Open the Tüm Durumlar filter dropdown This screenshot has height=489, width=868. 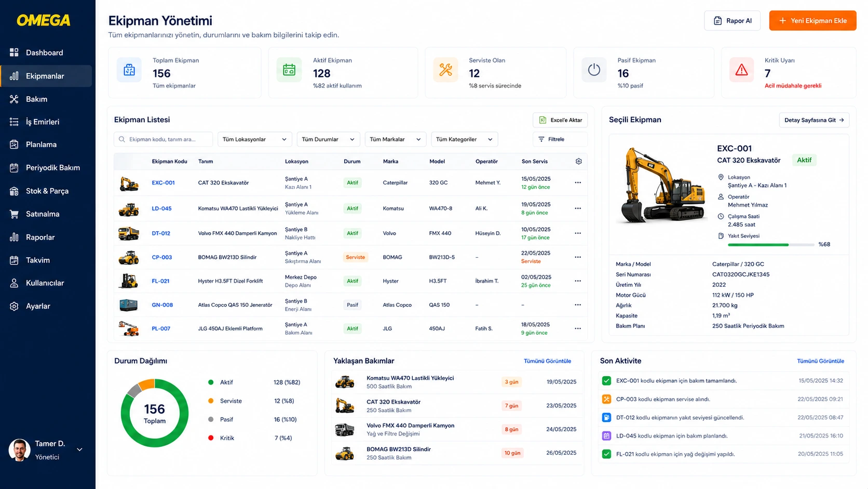pos(328,139)
